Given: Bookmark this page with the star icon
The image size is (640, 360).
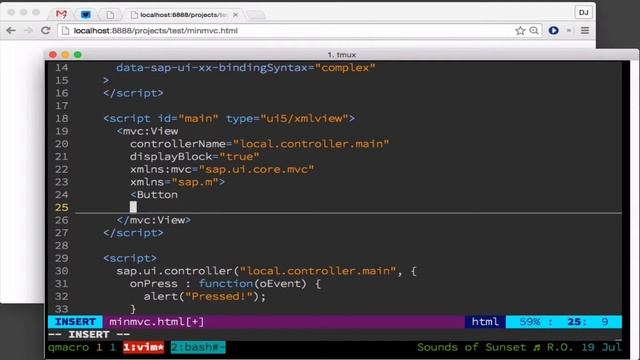Looking at the screenshot, I should (520, 31).
